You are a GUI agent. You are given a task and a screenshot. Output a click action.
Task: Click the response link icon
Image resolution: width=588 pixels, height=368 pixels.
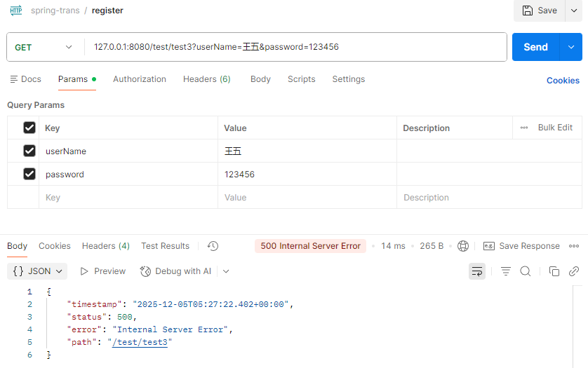pos(574,271)
